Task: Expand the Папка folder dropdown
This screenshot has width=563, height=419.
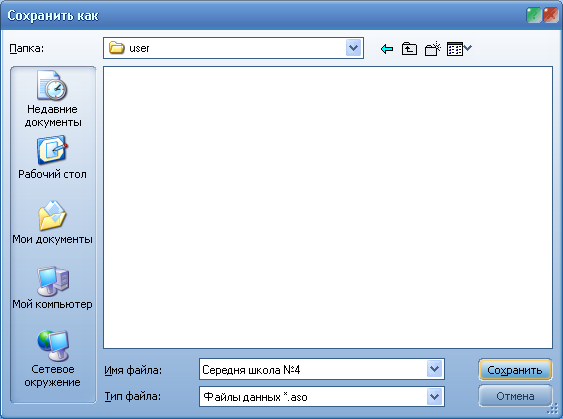Action: click(353, 48)
